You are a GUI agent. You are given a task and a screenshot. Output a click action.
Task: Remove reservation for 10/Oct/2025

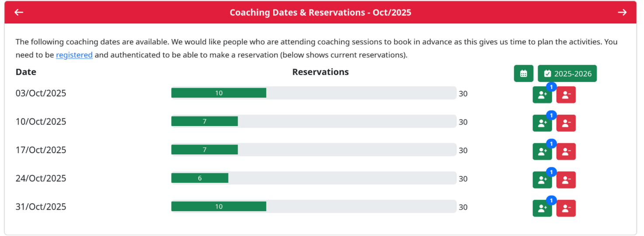566,123
